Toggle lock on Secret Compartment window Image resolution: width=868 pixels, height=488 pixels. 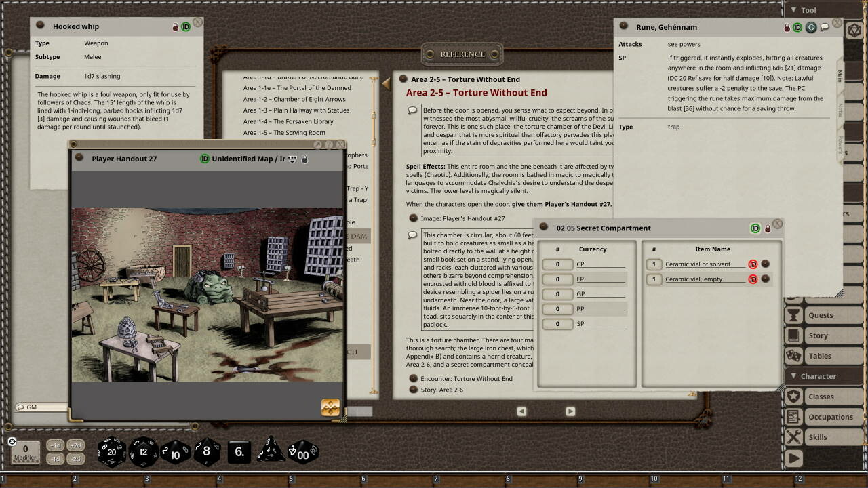768,228
